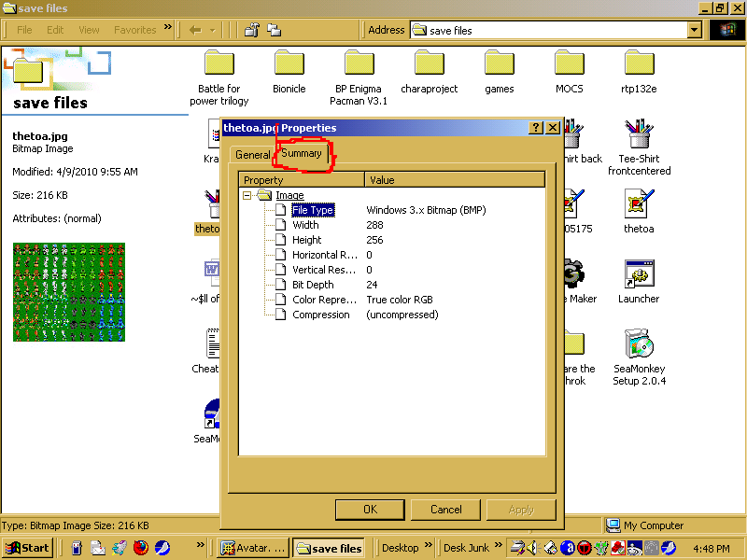
Task: Collapse the Image tree node
Action: coord(247,195)
